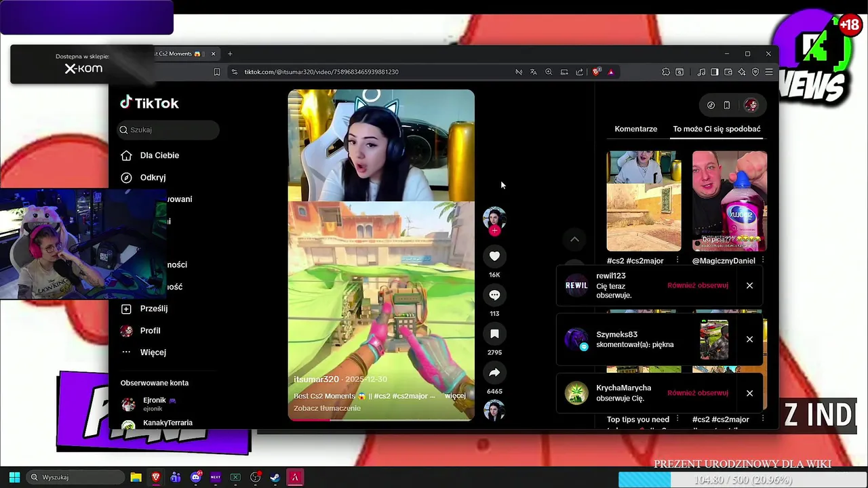Open the Brave Shields lion icon
The height and width of the screenshot is (488, 868).
[597, 72]
